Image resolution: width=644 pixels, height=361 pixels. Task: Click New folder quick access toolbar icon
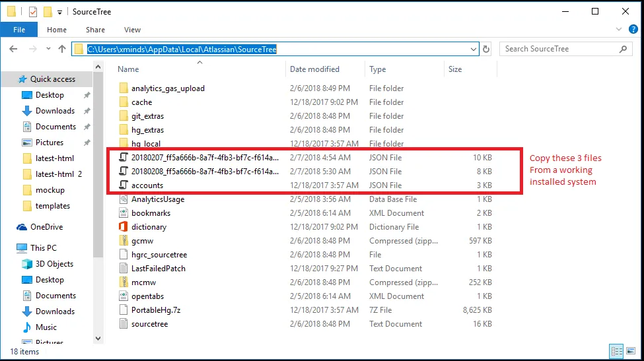point(48,12)
